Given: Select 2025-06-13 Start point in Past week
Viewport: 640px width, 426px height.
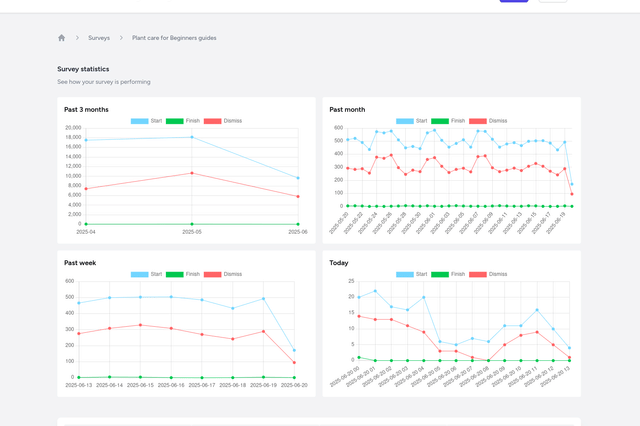Looking at the screenshot, I should [79, 303].
